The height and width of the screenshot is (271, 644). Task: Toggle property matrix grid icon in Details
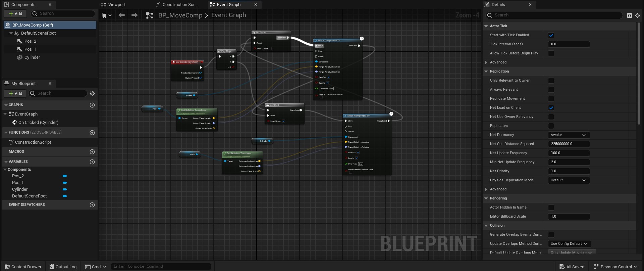(630, 15)
